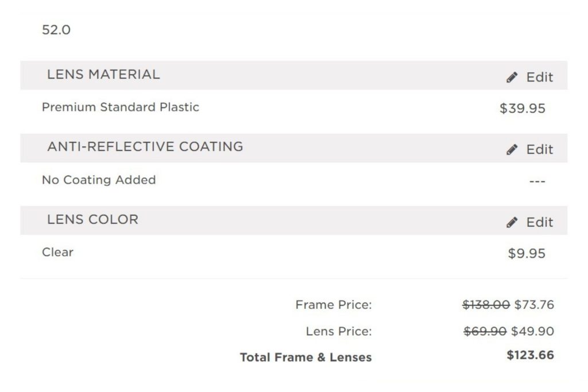Click the 52.0 measurement value
The width and height of the screenshot is (588, 392).
coord(56,30)
